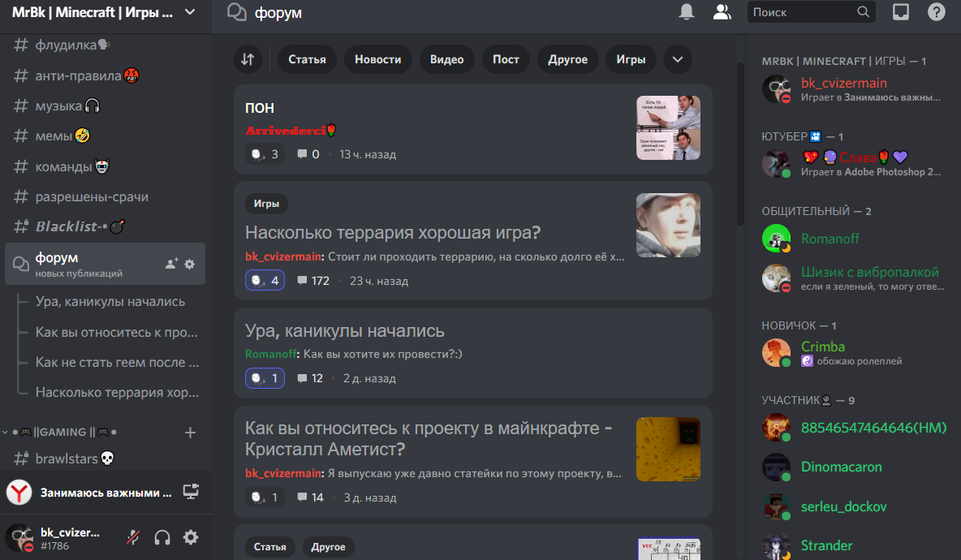Open the Inbox icon top right
The height and width of the screenshot is (560, 961).
click(x=901, y=11)
